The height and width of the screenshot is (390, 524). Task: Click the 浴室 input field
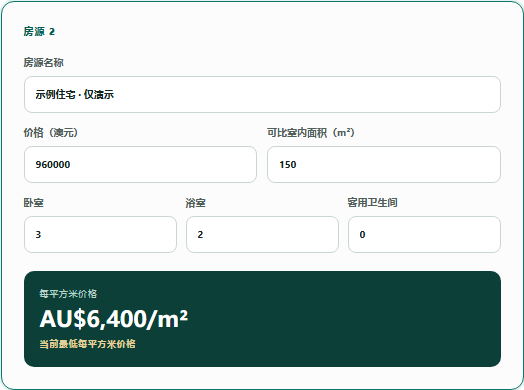coord(262,235)
